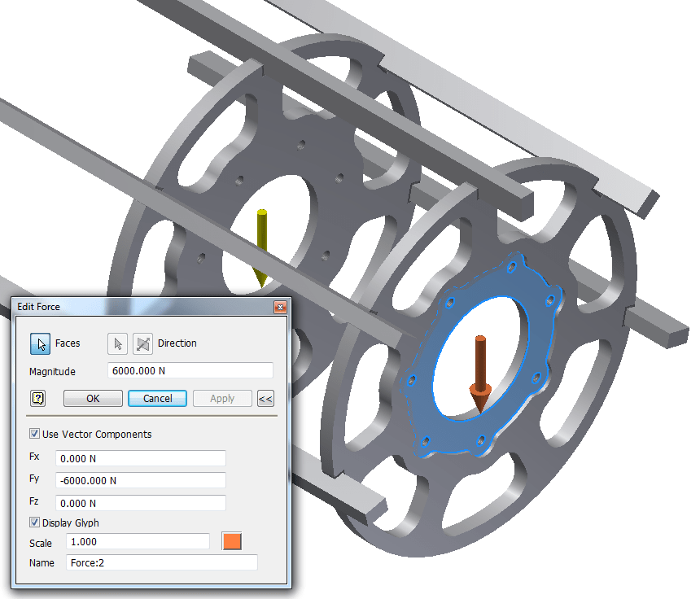Close the Edit Force dialog
This screenshot has width=700, height=599.
281,307
